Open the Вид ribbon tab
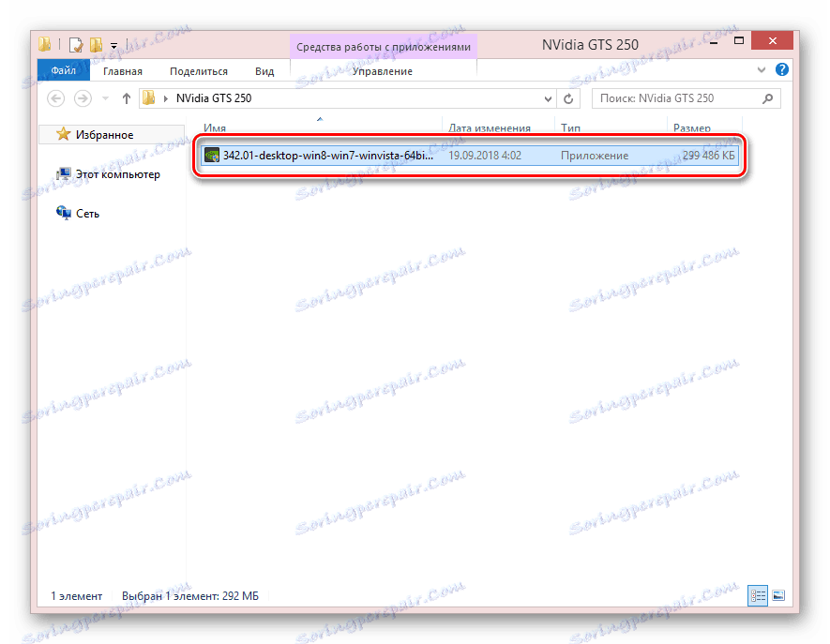This screenshot has width=830, height=644. (264, 71)
